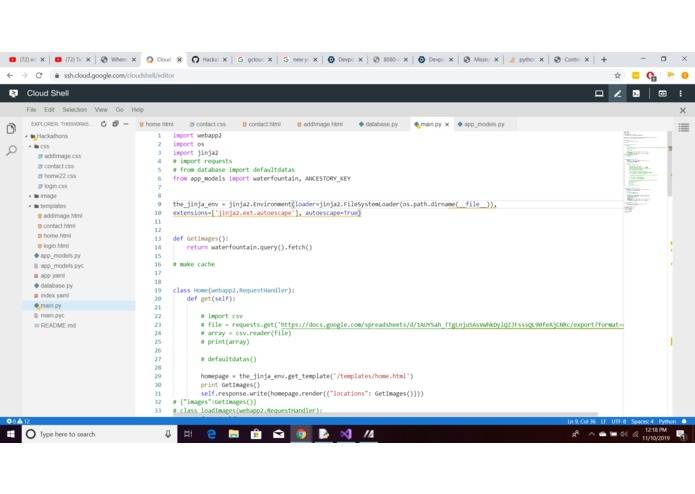Click the LF line ending indicator
The width and height of the screenshot is (695, 494).
coord(603,421)
